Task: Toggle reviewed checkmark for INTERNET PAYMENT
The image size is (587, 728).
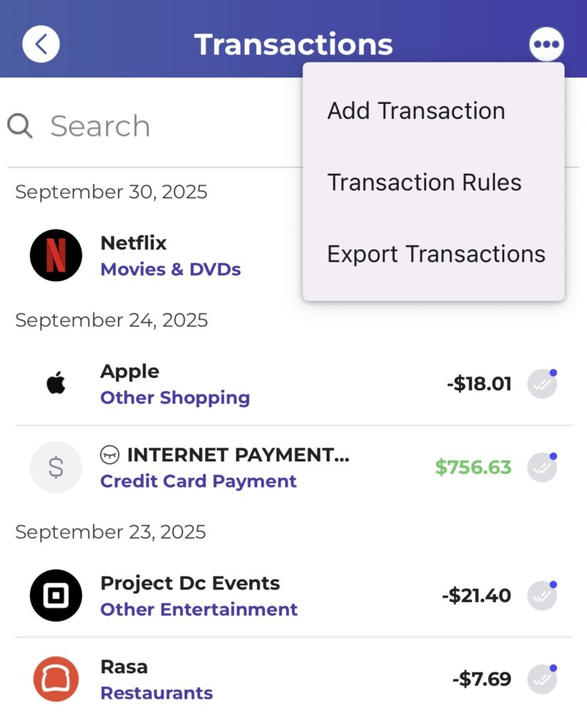Action: 542,467
